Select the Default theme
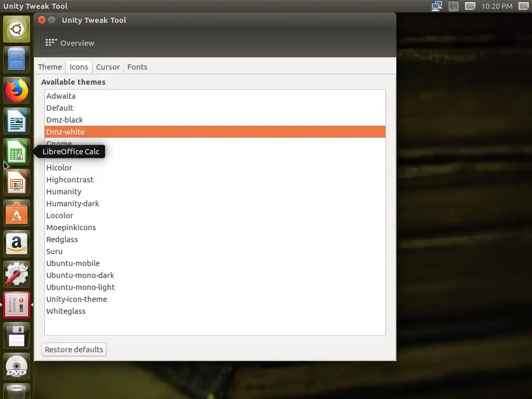532x399 pixels. [x=215, y=108]
